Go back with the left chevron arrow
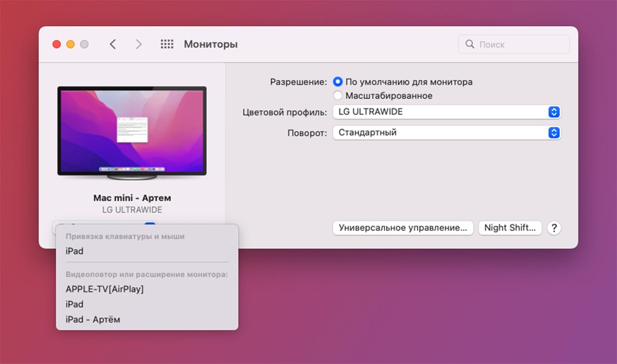Viewport: 617px width, 364px height. [x=113, y=44]
